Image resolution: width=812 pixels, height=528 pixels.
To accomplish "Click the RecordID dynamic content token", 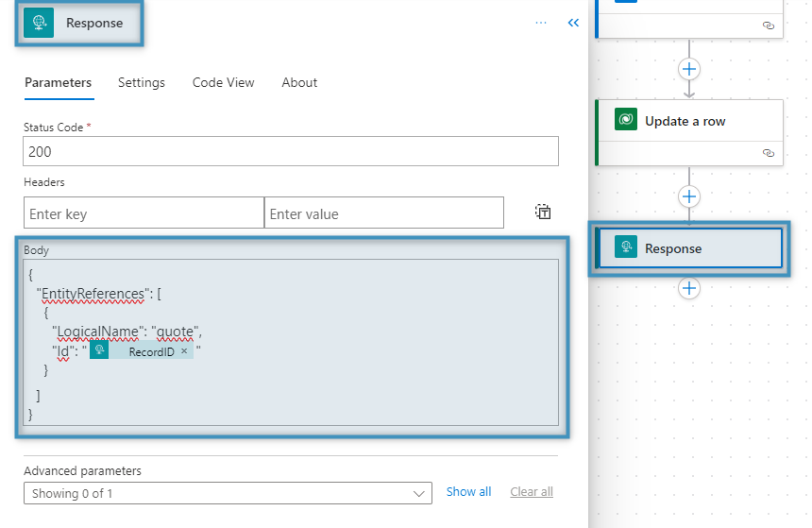I will coord(142,350).
